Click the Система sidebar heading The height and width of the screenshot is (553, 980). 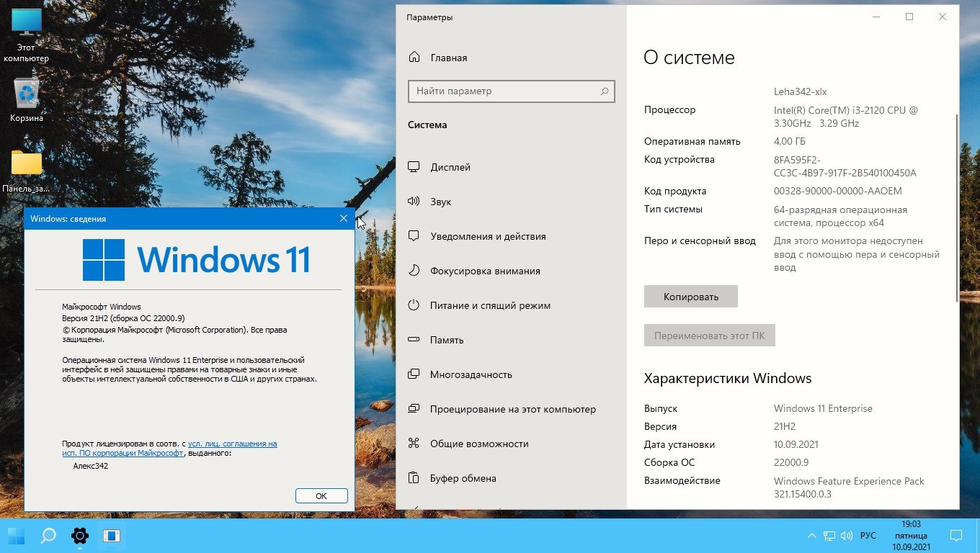click(427, 125)
